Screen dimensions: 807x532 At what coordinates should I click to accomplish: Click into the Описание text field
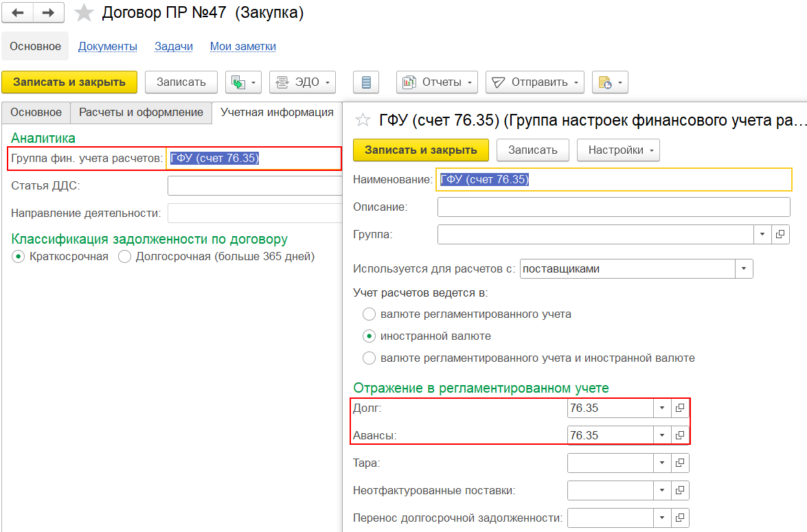613,207
